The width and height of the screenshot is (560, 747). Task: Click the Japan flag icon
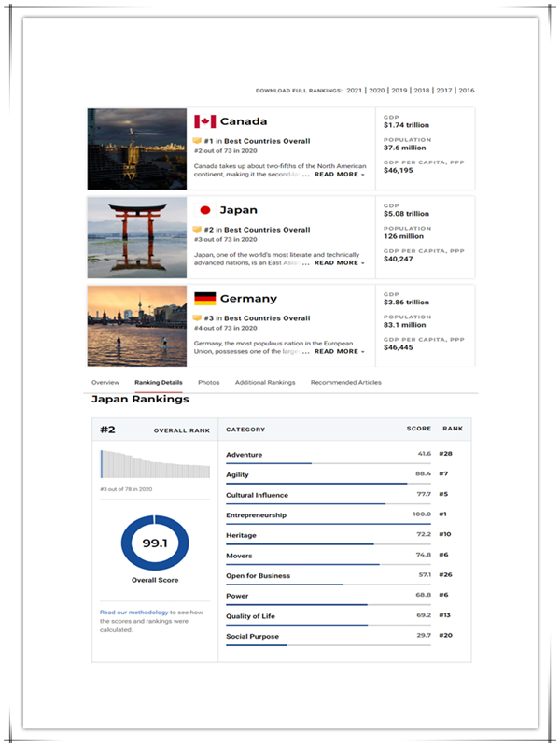(204, 210)
